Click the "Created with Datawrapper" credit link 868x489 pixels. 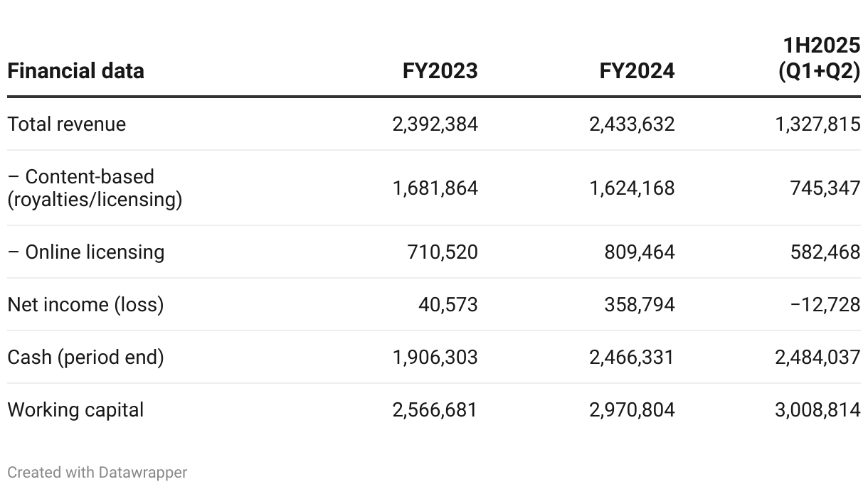(97, 473)
